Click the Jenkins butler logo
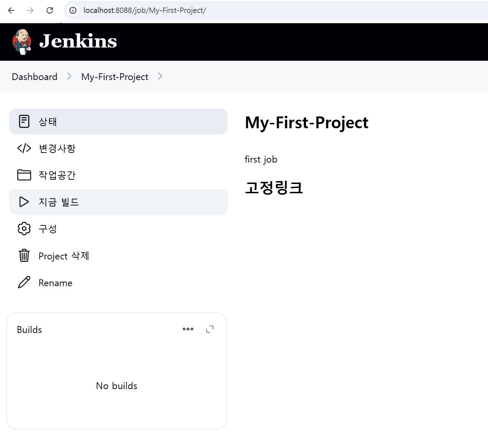The height and width of the screenshot is (448, 488). 22,42
